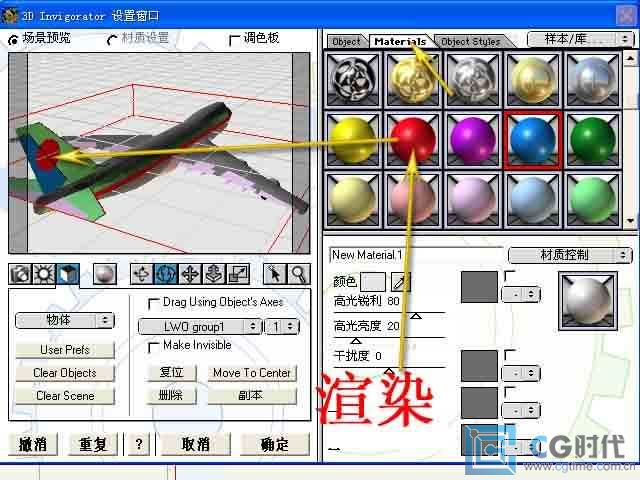Select the magnifier zoom tool
Viewport: 640px width, 480px height.
coord(299,274)
